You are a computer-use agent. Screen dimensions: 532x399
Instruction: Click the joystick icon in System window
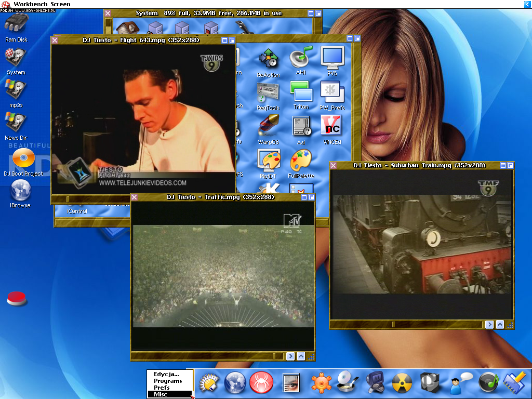244,27
